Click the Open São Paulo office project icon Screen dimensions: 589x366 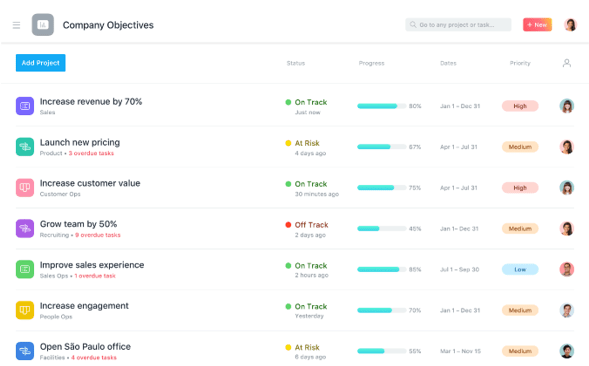[25, 351]
